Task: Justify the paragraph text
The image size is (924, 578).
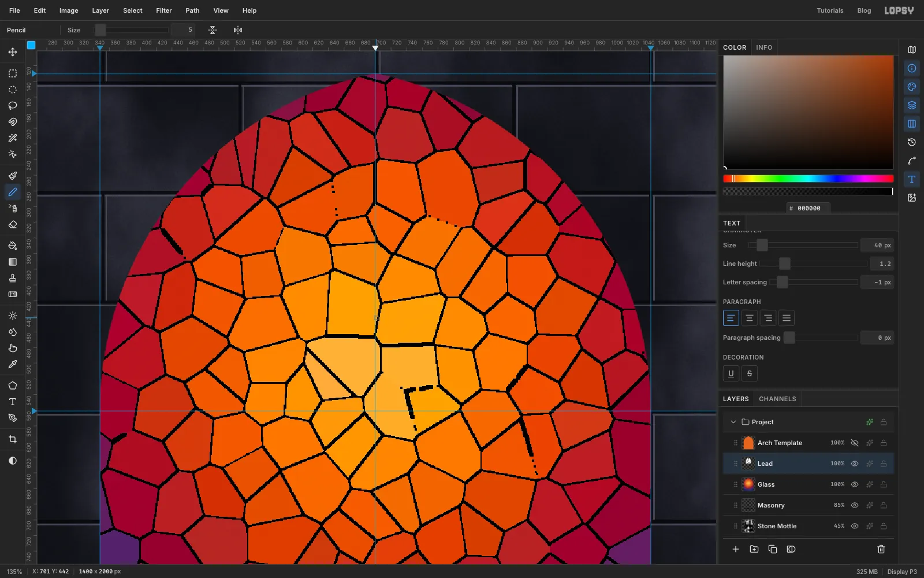Action: click(x=787, y=318)
